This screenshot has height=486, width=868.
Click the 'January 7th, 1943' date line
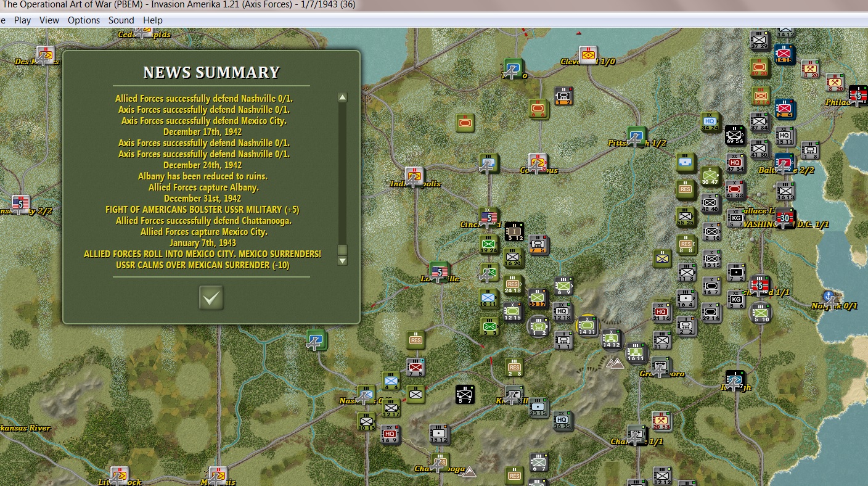[203, 243]
